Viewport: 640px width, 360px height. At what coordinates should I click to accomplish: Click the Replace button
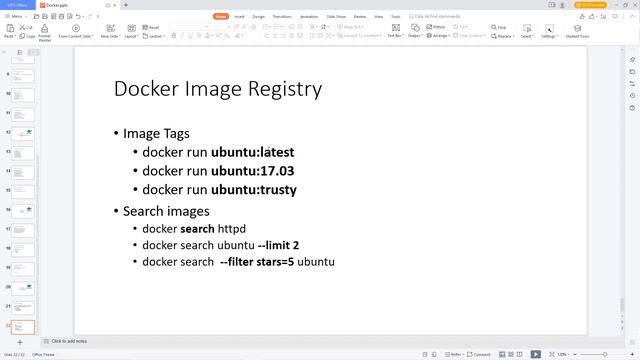(502, 36)
